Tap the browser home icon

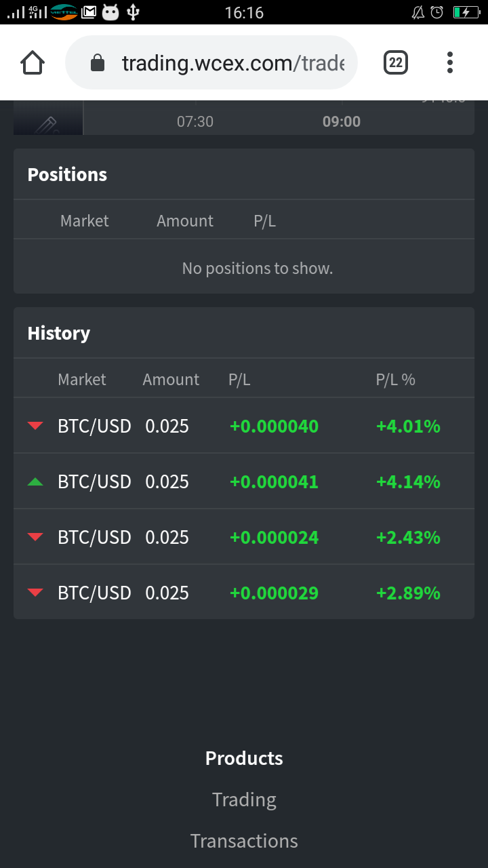33,63
